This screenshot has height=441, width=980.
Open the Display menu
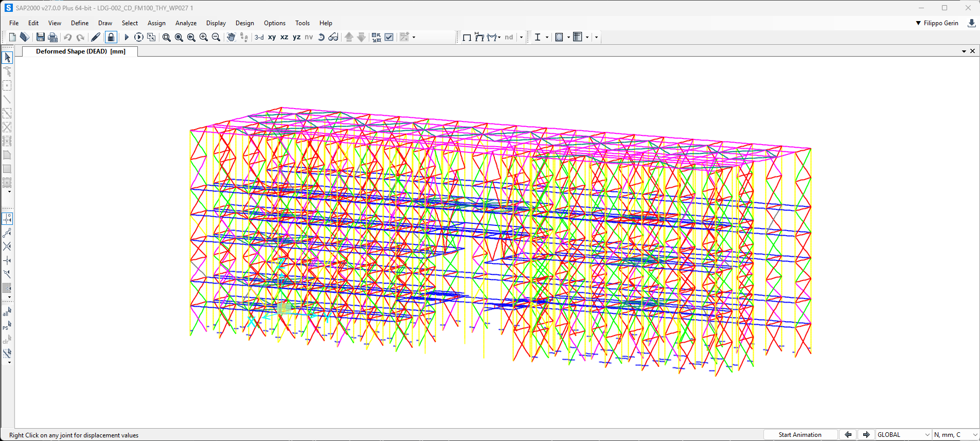pos(216,23)
